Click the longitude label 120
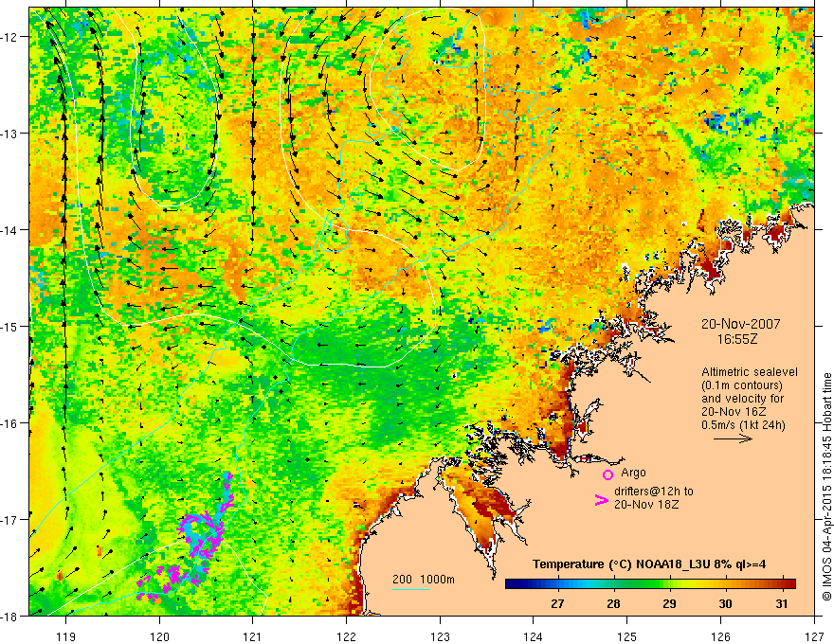The image size is (834, 644). pos(159,636)
